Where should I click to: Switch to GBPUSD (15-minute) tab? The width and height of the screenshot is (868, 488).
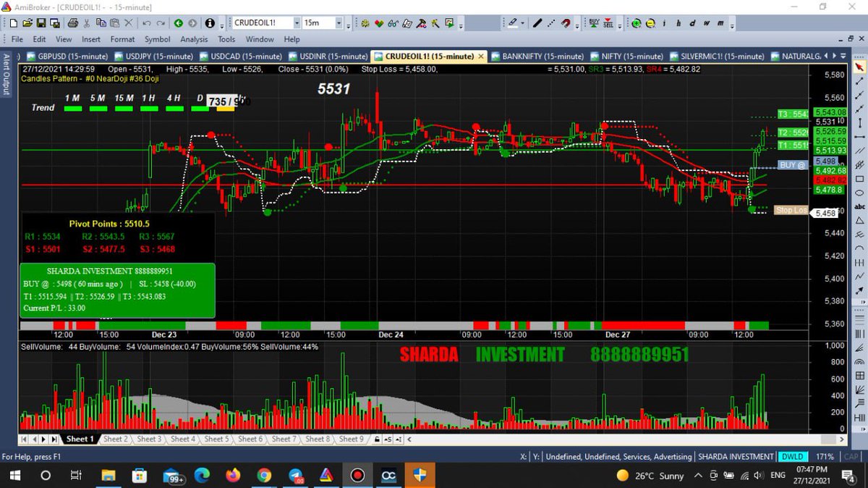67,56
